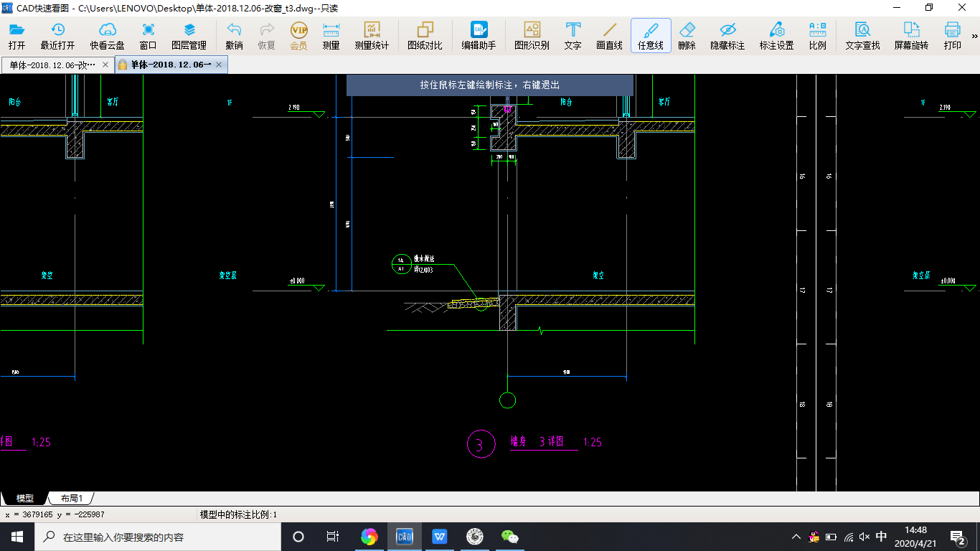This screenshot has width=980, height=551.
Task: Click the 屏幕旋转 screen rotate icon
Action: coord(911,36)
